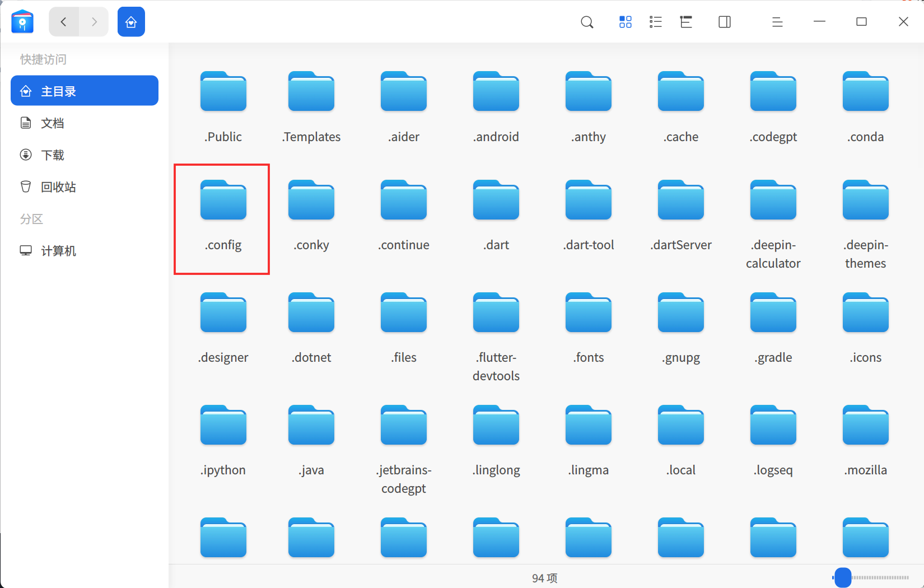Minimize the file manager window
The width and height of the screenshot is (924, 588).
click(x=820, y=22)
